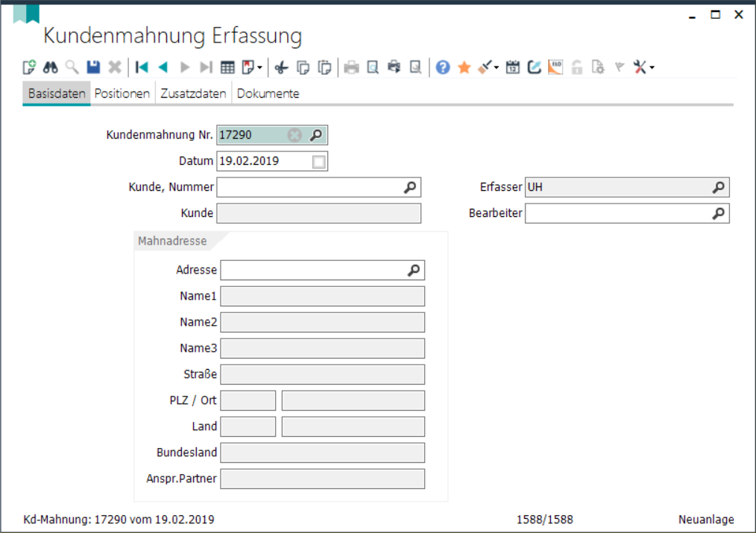Jump to the last record
Image resolution: width=756 pixels, height=533 pixels.
(206, 67)
